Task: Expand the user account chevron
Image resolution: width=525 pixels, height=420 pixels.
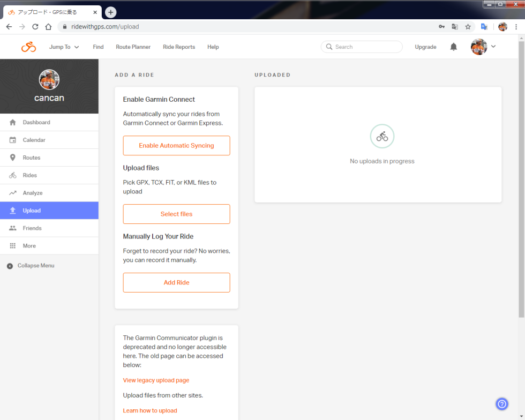Action: click(x=493, y=47)
